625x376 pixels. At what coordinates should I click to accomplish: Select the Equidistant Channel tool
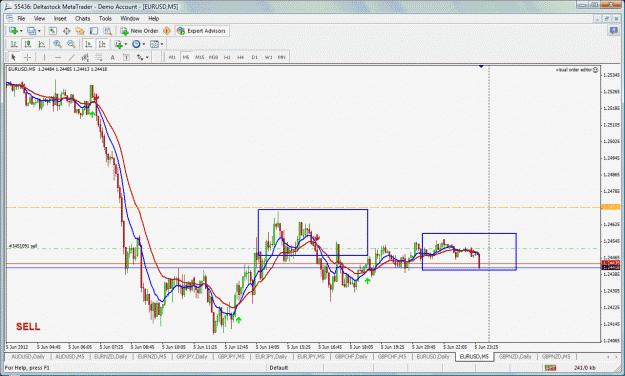(85, 57)
